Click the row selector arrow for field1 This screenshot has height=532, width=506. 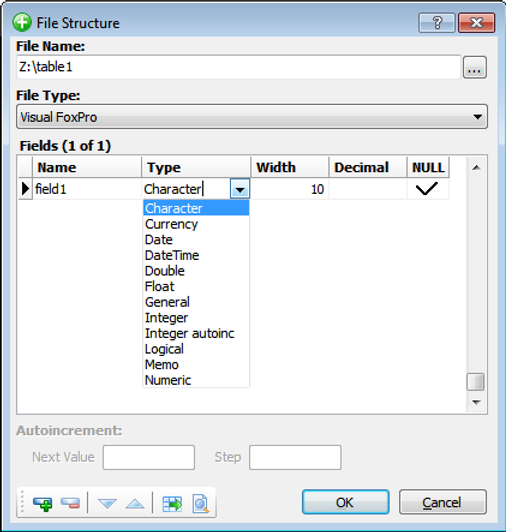pyautogui.click(x=25, y=189)
